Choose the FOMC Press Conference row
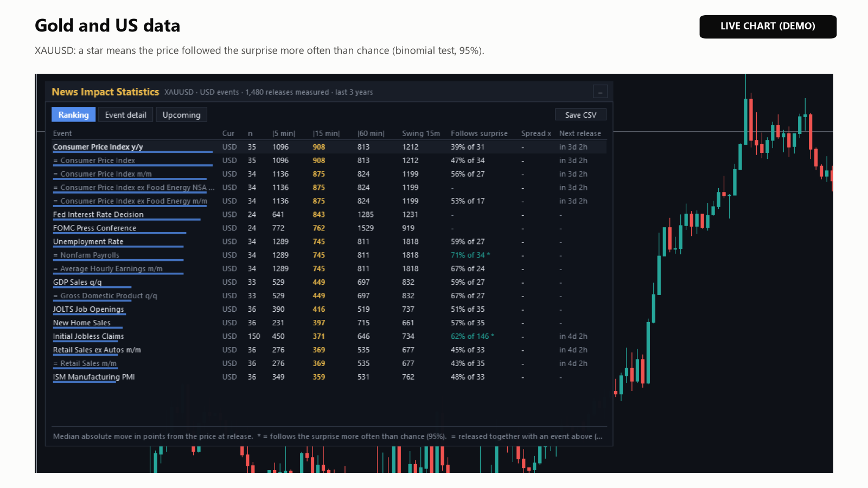Viewport: 868px width, 488px height. 329,228
